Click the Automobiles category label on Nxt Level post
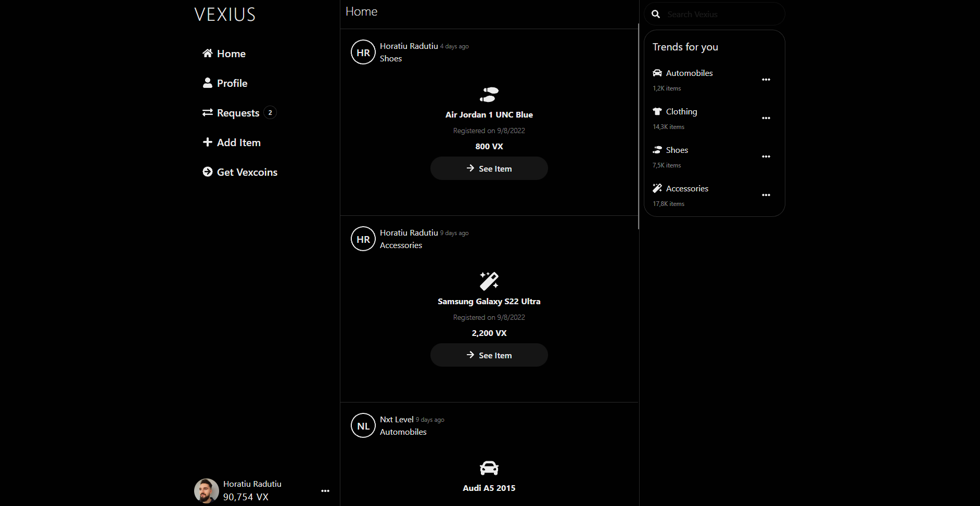 tap(403, 432)
